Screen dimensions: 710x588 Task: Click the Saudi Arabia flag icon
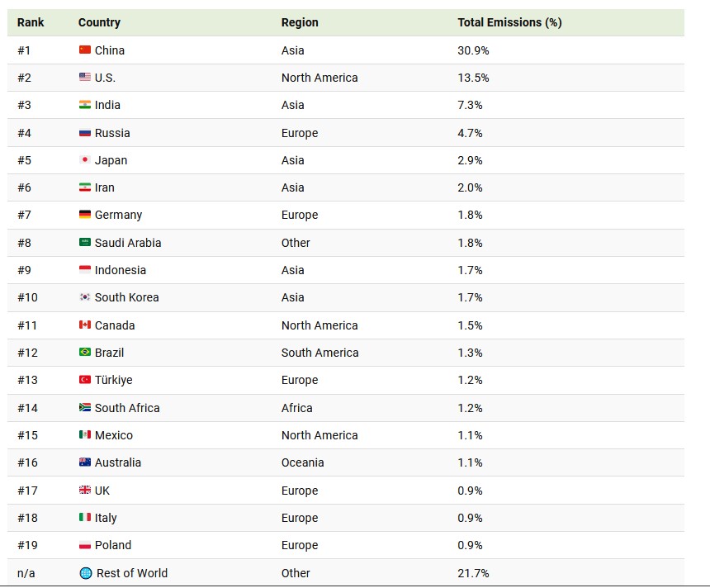tap(85, 243)
